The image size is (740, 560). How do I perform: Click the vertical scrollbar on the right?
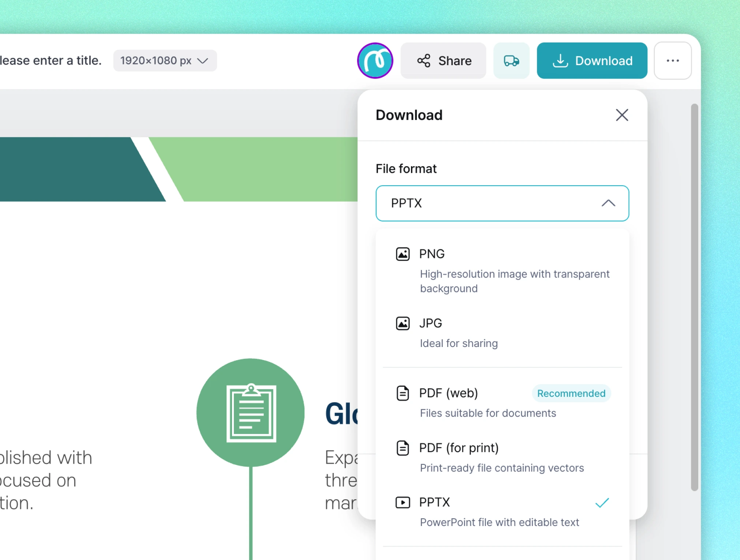pos(694,297)
